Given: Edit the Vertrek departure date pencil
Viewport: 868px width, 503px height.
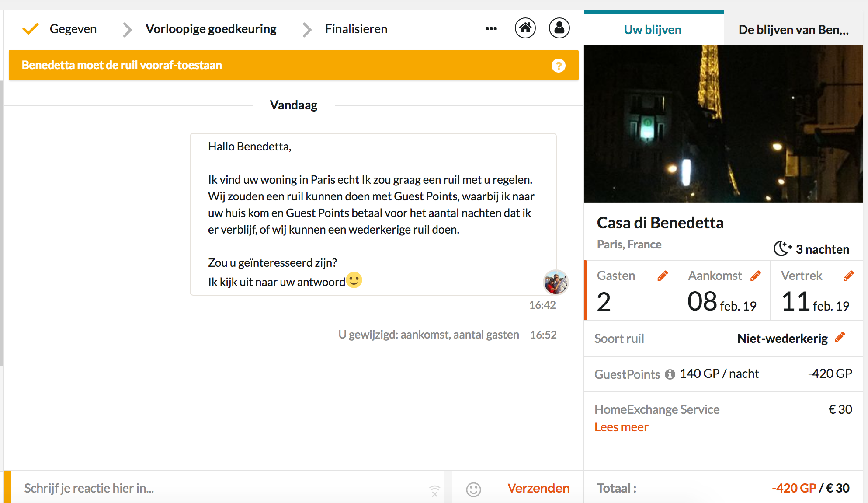Looking at the screenshot, I should [x=848, y=276].
